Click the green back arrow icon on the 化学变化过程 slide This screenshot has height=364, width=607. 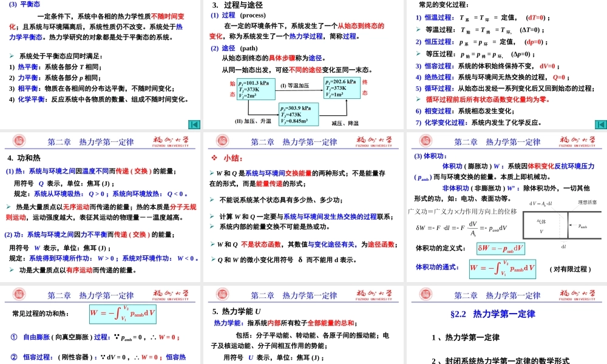tap(600, 124)
